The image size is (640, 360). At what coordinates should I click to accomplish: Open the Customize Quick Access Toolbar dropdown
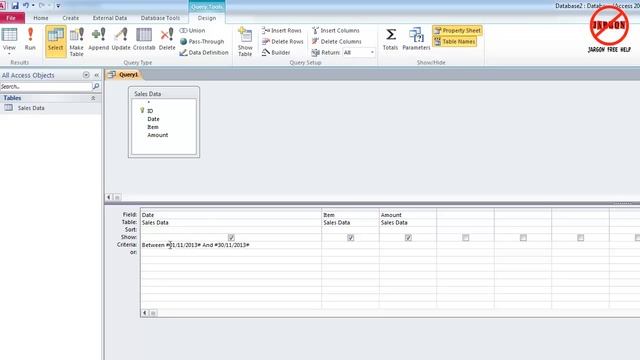58,6
